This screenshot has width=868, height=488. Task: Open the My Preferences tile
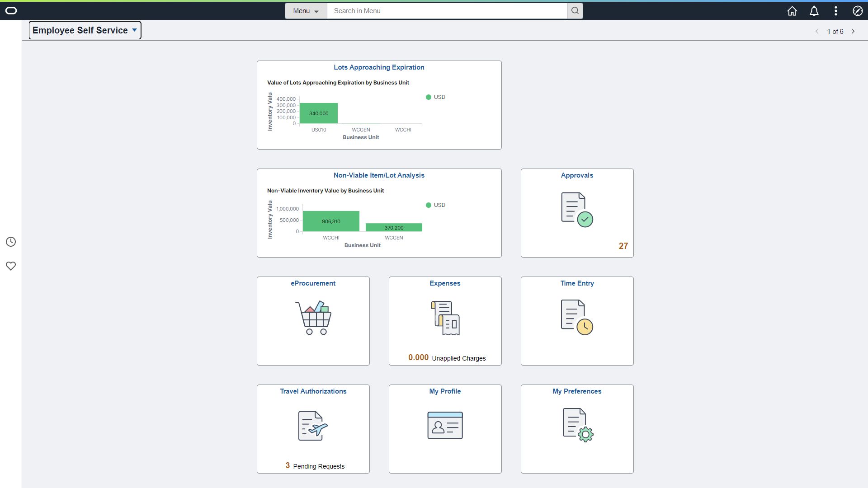[577, 429]
